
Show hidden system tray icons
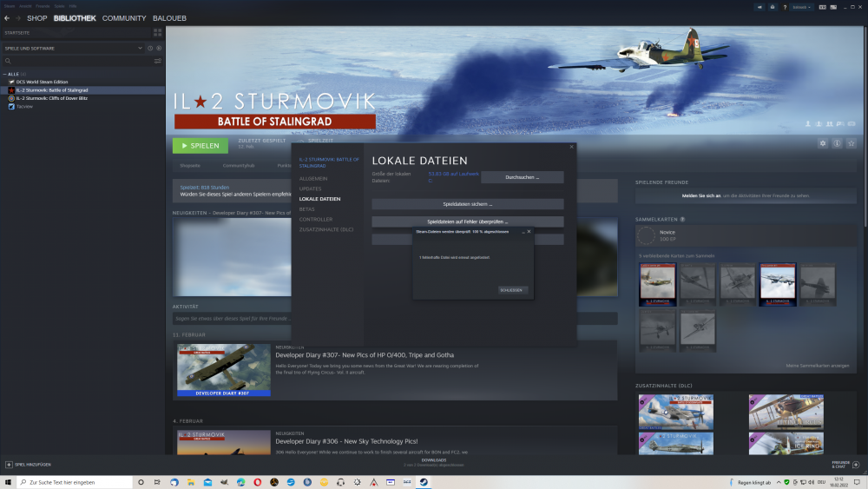(779, 482)
